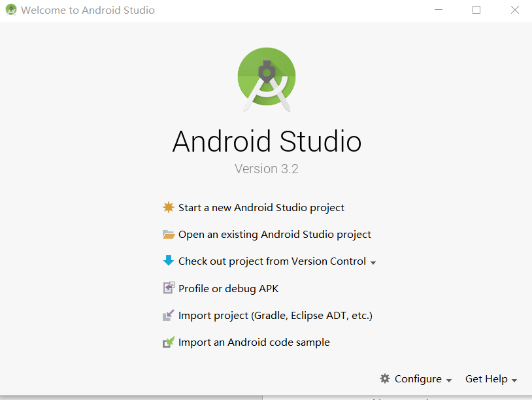Click the Configure gear icon
Viewport: 532px width, 400px height.
tap(385, 378)
